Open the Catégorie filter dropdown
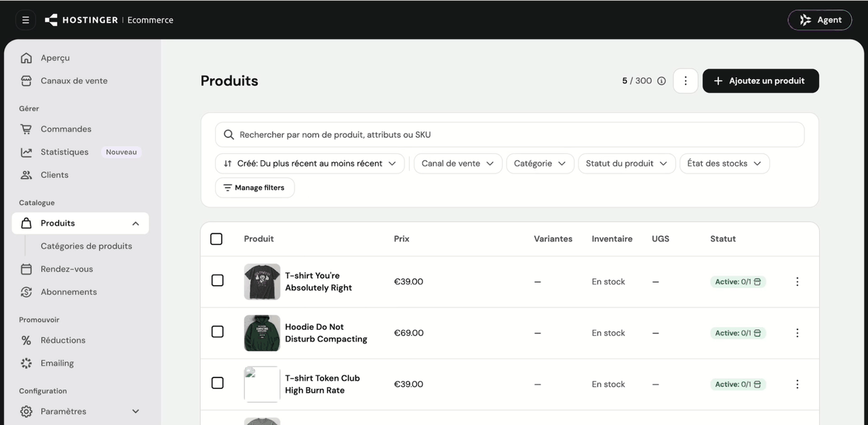868x425 pixels. point(540,164)
